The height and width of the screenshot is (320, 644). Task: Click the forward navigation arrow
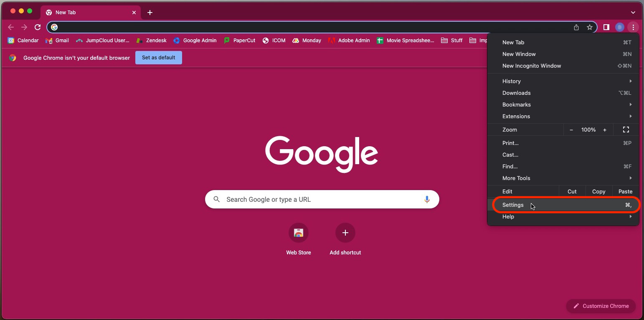tap(24, 27)
